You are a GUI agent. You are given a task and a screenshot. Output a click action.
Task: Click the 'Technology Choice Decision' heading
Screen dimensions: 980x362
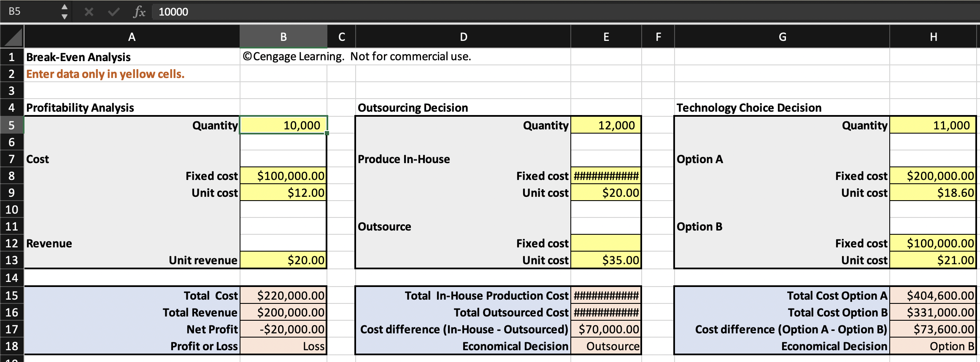coord(749,107)
